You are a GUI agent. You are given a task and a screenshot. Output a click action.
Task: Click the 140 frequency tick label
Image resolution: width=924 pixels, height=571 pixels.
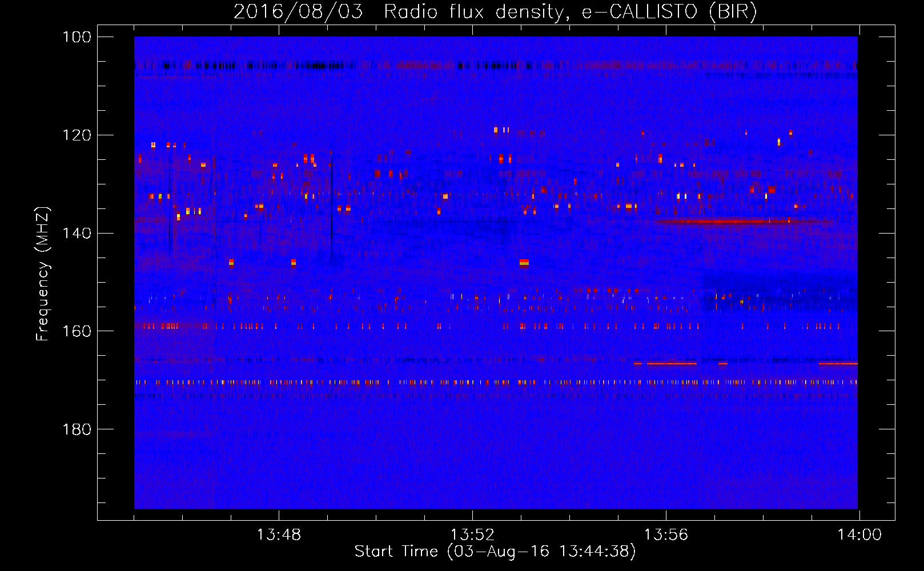click(76, 233)
